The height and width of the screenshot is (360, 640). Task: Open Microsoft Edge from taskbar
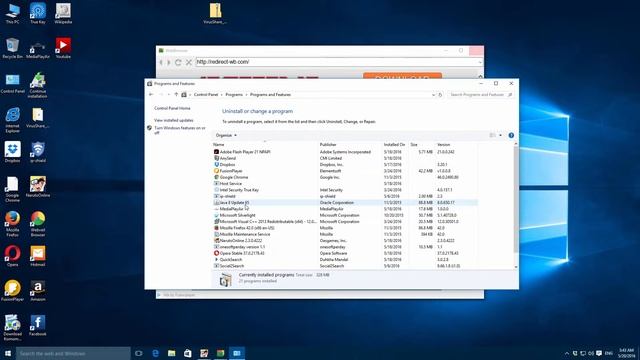pos(155,353)
